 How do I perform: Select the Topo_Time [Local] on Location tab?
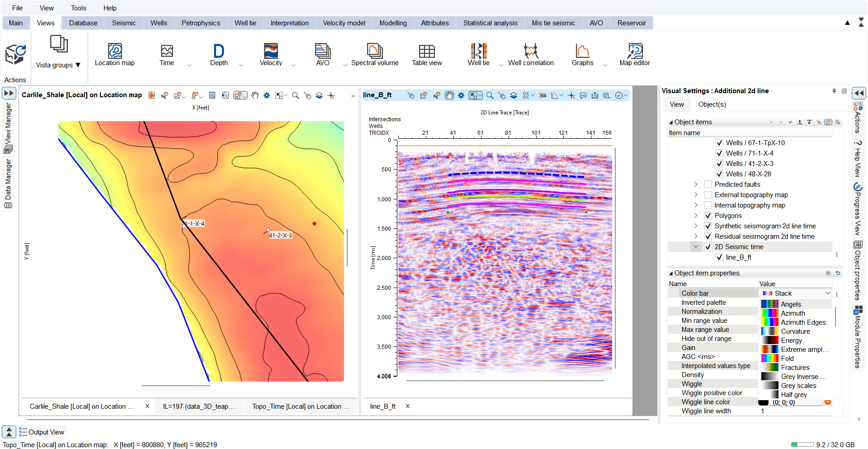point(301,406)
